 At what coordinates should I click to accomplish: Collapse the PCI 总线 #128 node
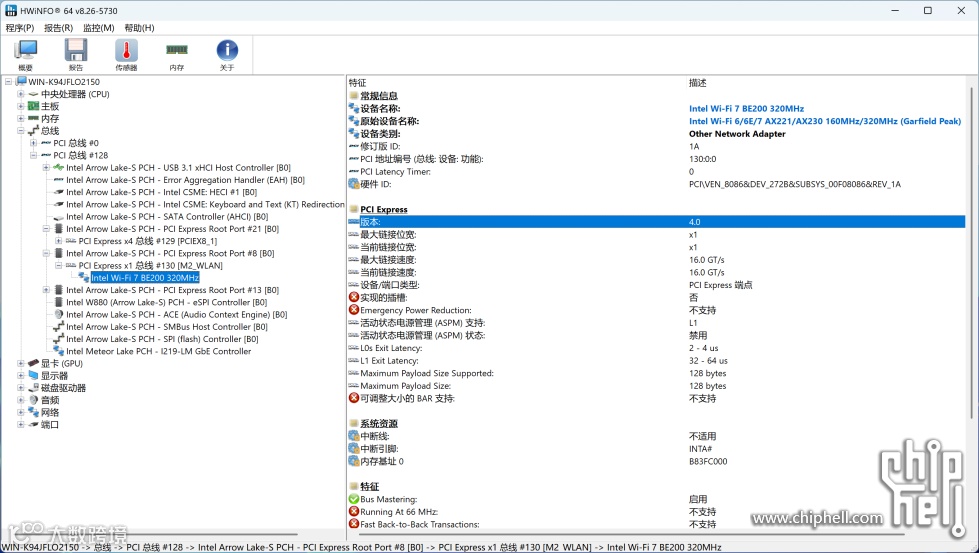pos(33,155)
